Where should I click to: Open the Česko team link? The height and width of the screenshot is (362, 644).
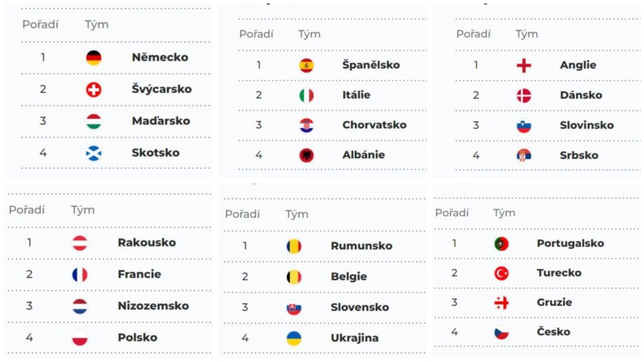point(553,331)
